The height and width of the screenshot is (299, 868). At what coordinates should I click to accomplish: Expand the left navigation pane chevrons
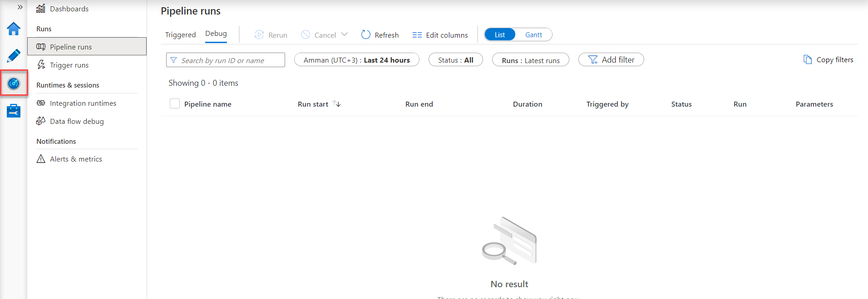pos(20,7)
